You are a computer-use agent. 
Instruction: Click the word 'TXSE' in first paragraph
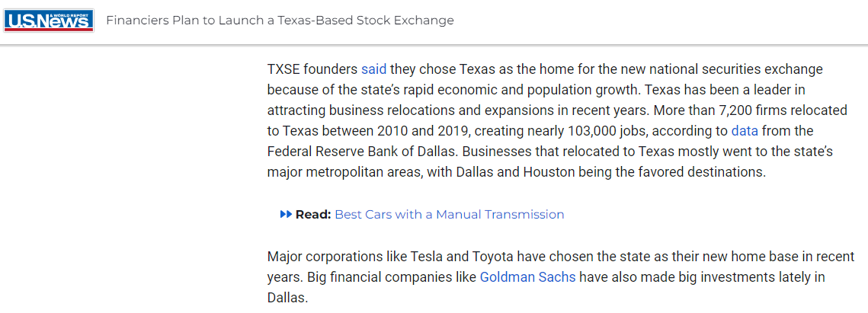click(x=283, y=69)
